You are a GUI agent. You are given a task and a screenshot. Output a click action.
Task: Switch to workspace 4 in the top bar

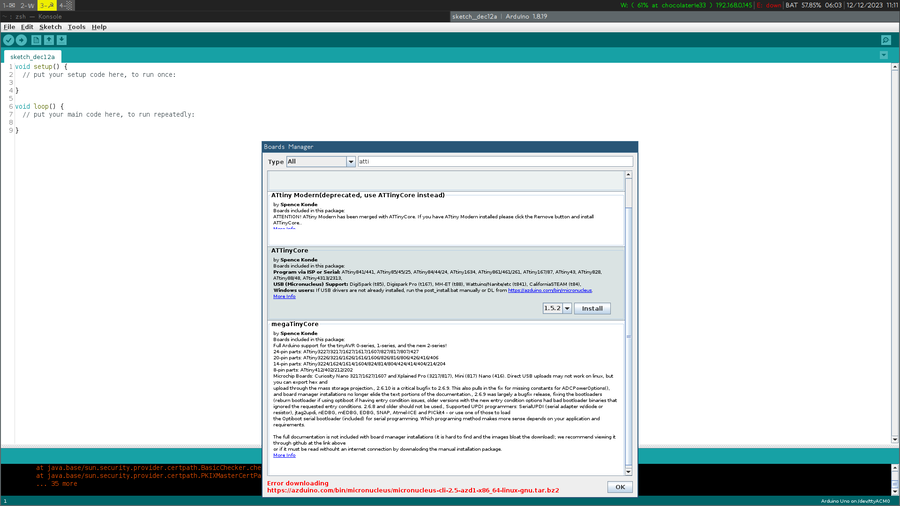coord(66,5)
